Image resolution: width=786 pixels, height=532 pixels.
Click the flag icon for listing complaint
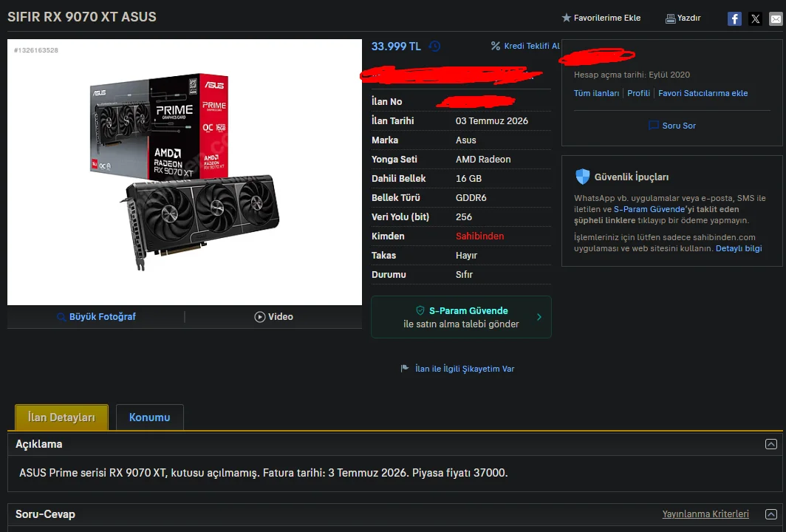tap(405, 369)
